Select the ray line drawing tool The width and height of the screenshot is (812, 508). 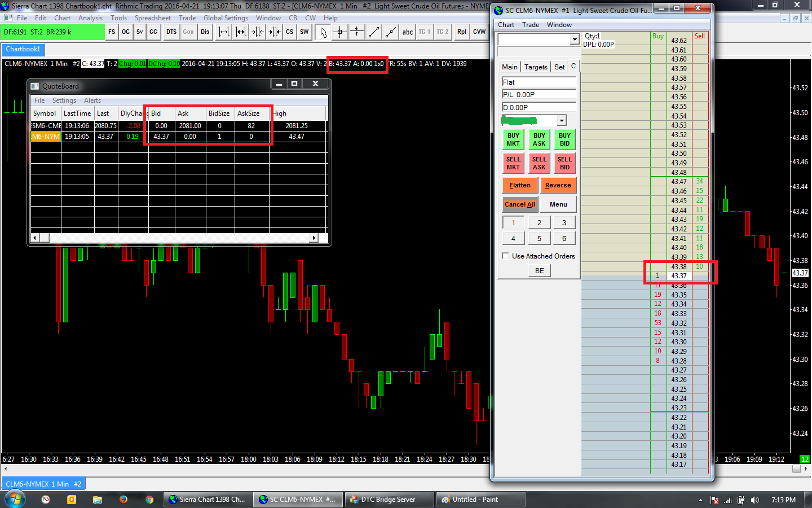391,32
